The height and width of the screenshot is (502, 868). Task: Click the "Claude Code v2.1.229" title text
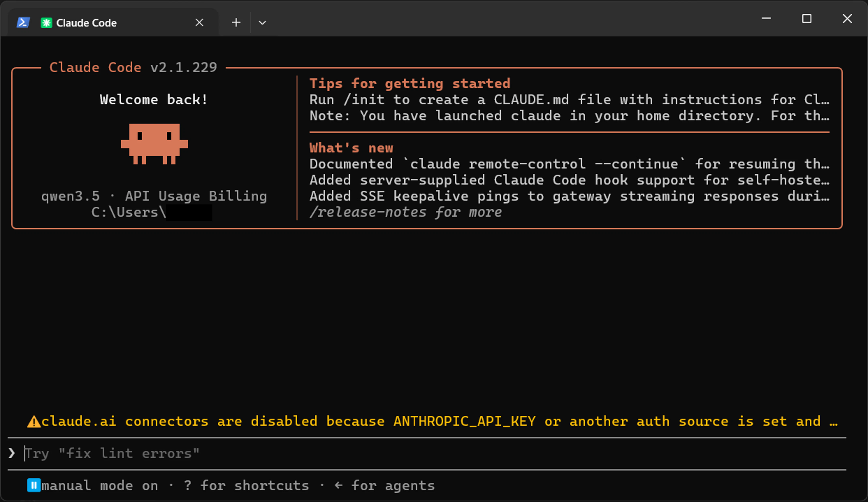(133, 67)
